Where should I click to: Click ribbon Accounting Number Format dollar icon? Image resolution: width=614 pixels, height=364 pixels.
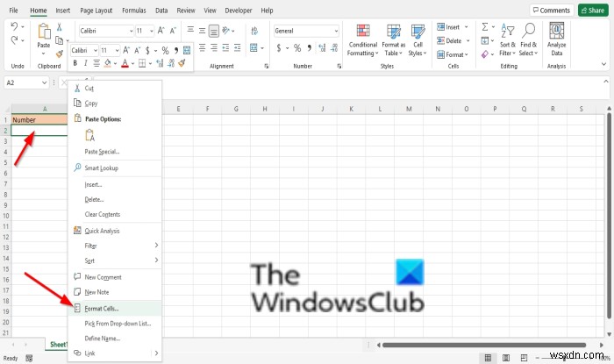click(x=278, y=47)
